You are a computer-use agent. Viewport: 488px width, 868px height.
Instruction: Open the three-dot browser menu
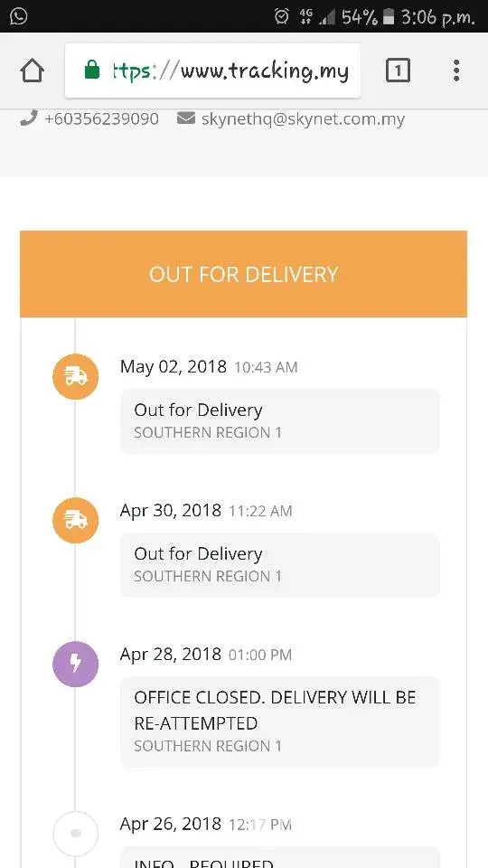click(455, 71)
